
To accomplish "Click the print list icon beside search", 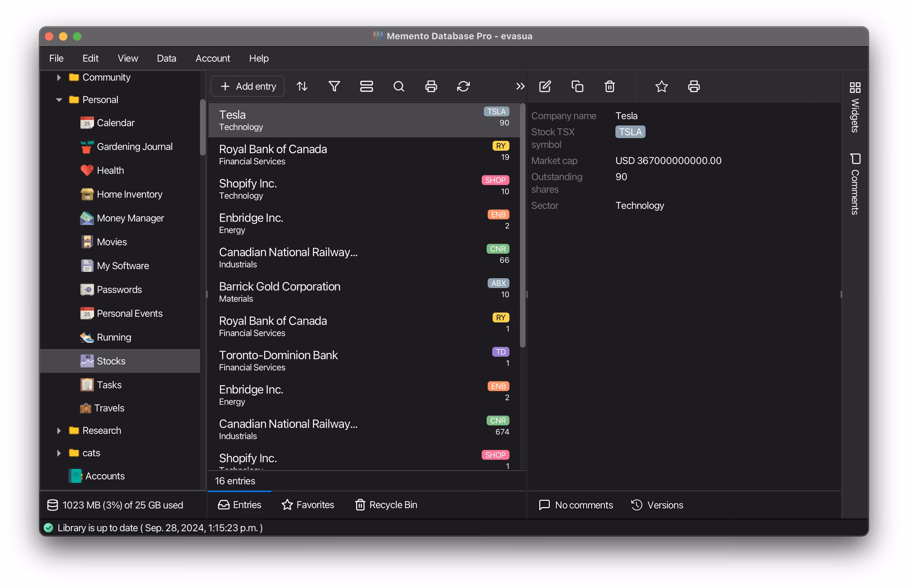I will 431,86.
